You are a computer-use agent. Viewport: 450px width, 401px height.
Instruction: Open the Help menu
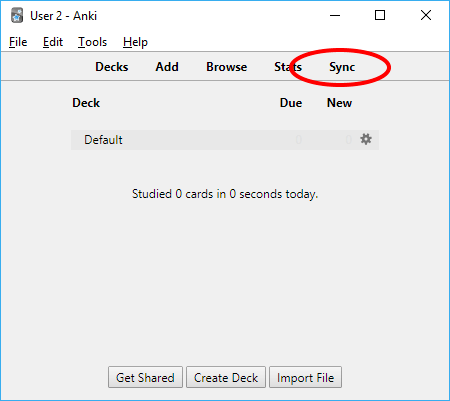tap(135, 42)
